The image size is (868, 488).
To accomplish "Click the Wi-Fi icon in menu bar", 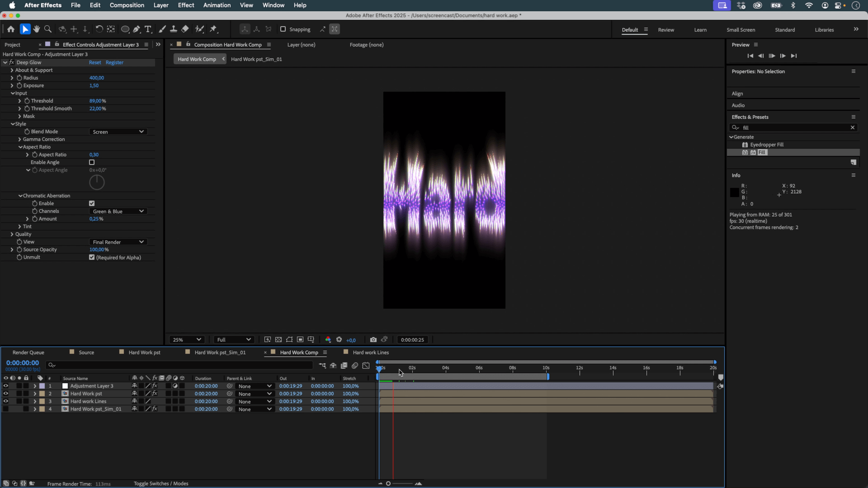I will (x=809, y=5).
